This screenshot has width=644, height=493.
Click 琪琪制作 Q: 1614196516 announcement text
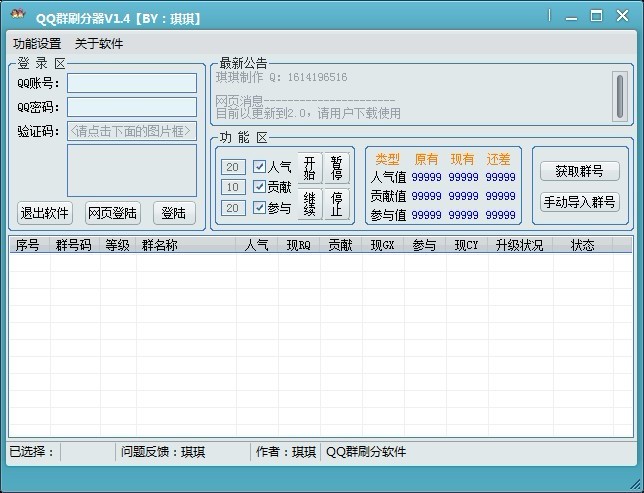(281, 77)
